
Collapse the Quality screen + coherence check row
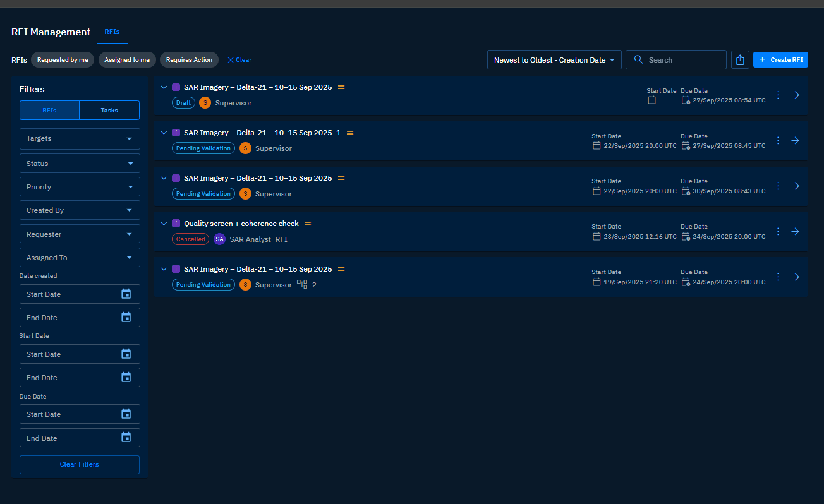(164, 224)
